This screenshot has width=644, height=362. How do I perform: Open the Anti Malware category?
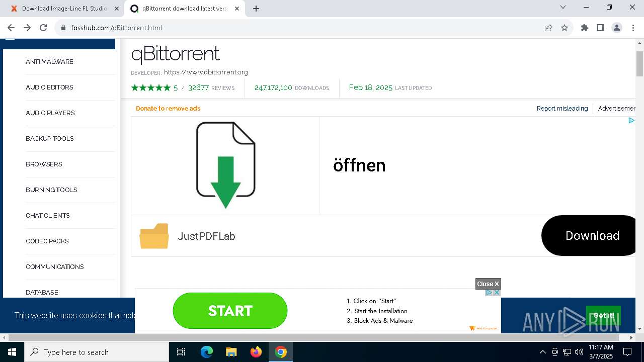pos(49,61)
